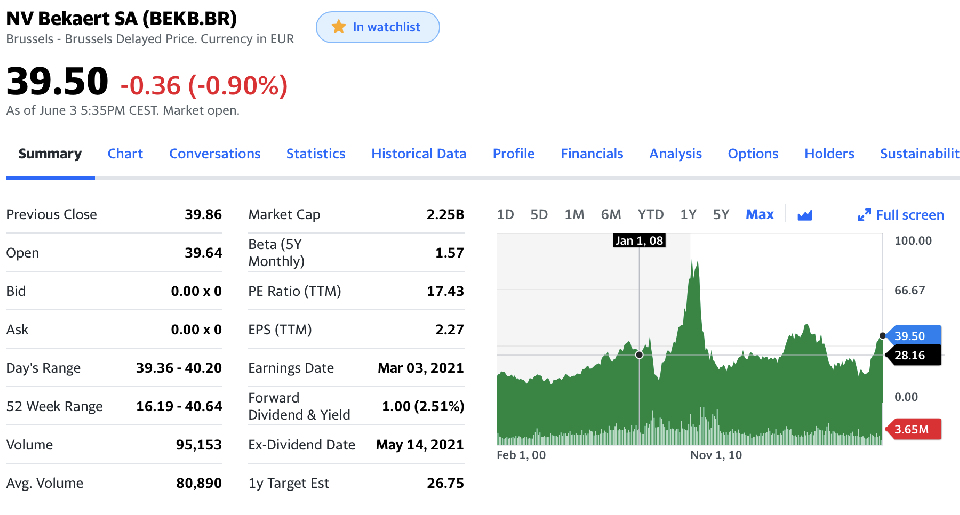This screenshot has width=960, height=515.
Task: Pick the 1Y chart range
Action: [688, 215]
